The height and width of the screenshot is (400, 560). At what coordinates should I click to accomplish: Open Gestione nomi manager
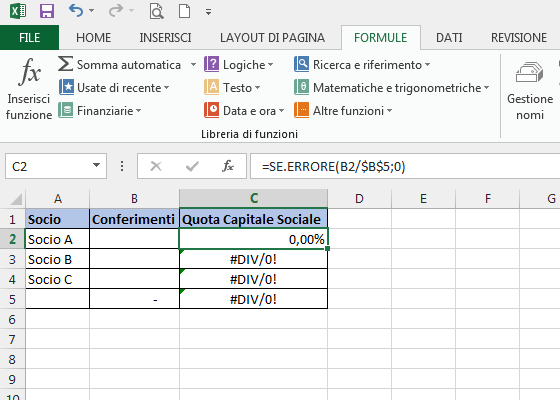[x=530, y=90]
